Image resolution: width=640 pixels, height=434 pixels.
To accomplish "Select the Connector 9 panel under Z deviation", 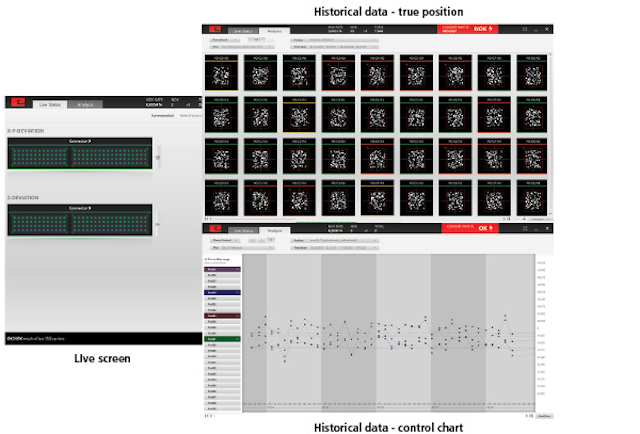I will tap(80, 220).
